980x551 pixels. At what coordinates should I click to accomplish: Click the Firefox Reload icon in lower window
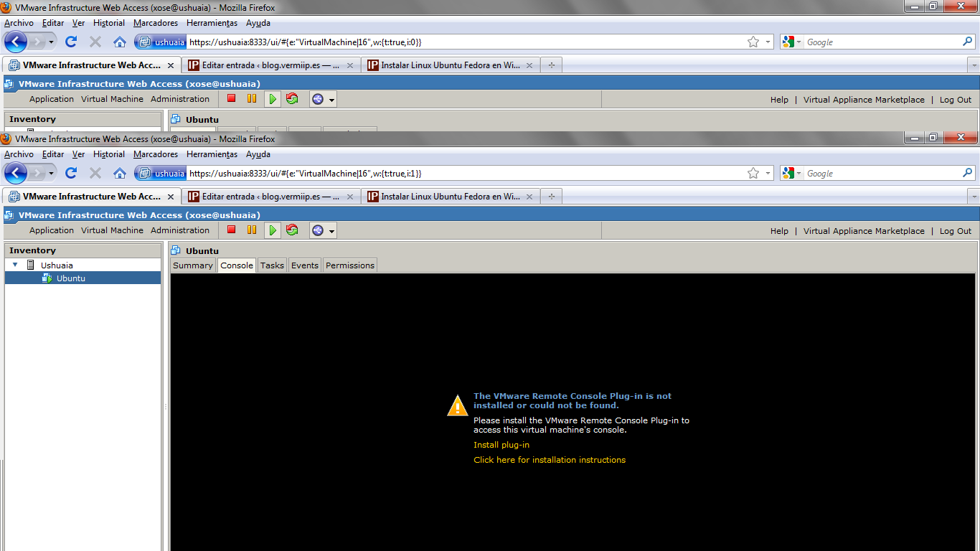click(71, 173)
